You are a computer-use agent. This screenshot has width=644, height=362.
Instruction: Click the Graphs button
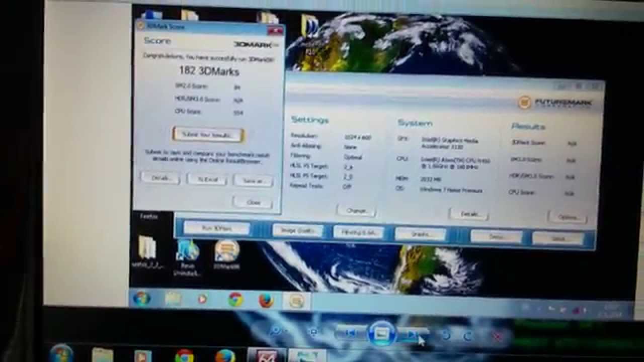[420, 234]
